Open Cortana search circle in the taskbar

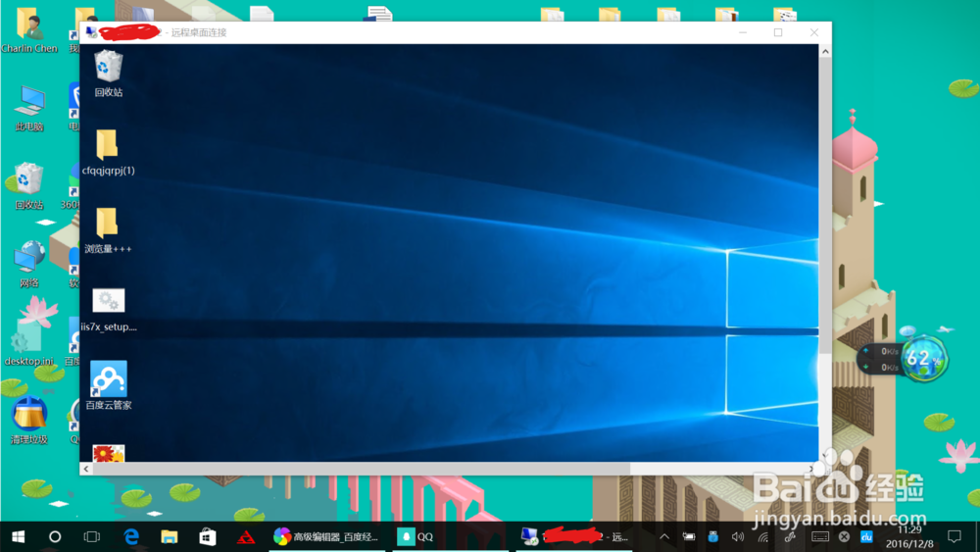(55, 536)
